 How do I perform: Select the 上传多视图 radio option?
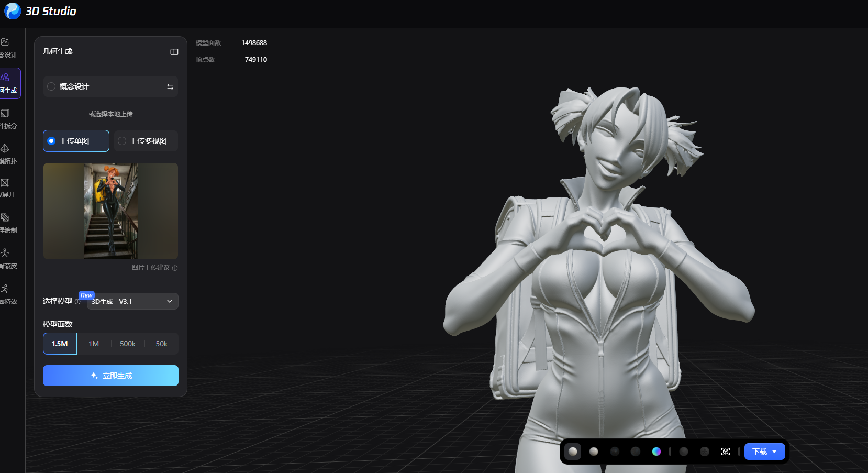click(122, 141)
